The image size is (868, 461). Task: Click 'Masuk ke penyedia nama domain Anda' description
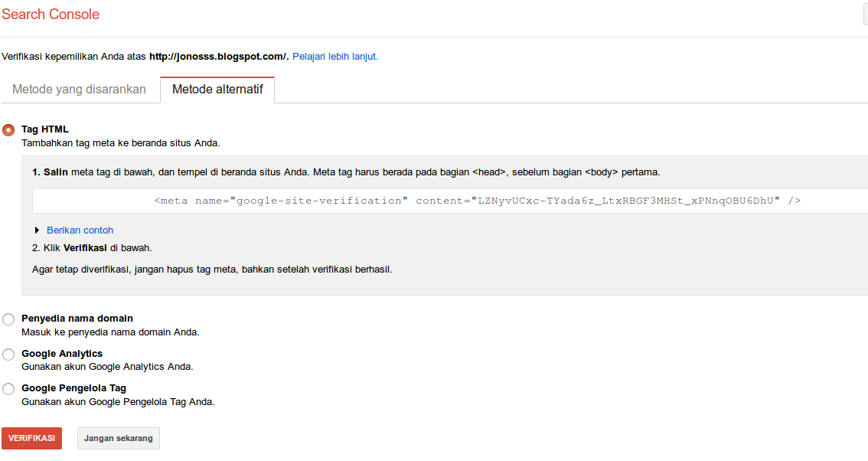[x=110, y=332]
